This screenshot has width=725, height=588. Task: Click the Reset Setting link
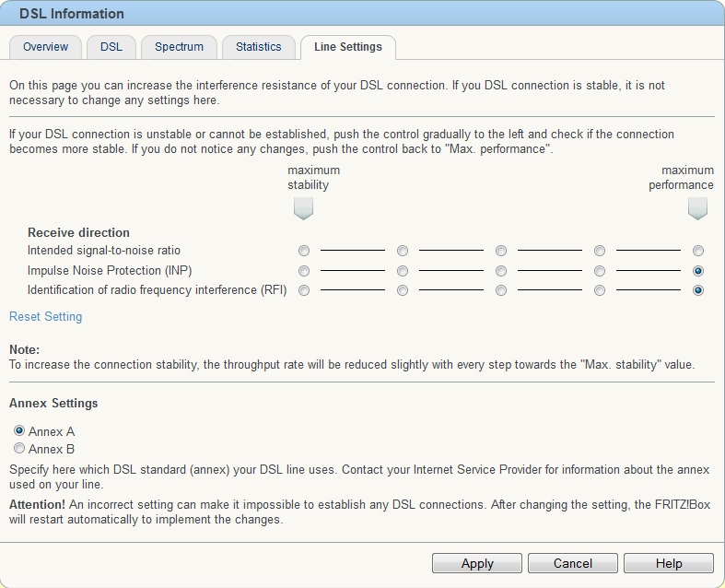(46, 317)
